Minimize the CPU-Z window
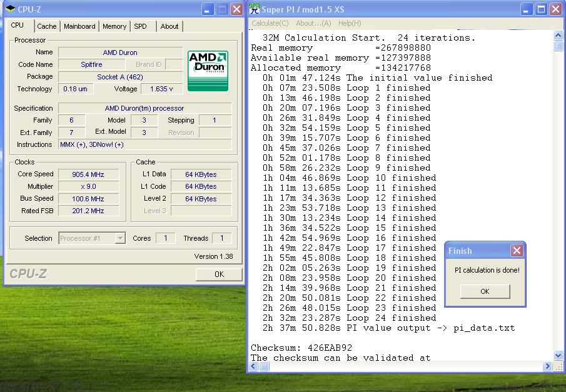Image resolution: width=566 pixels, height=392 pixels. [x=207, y=9]
